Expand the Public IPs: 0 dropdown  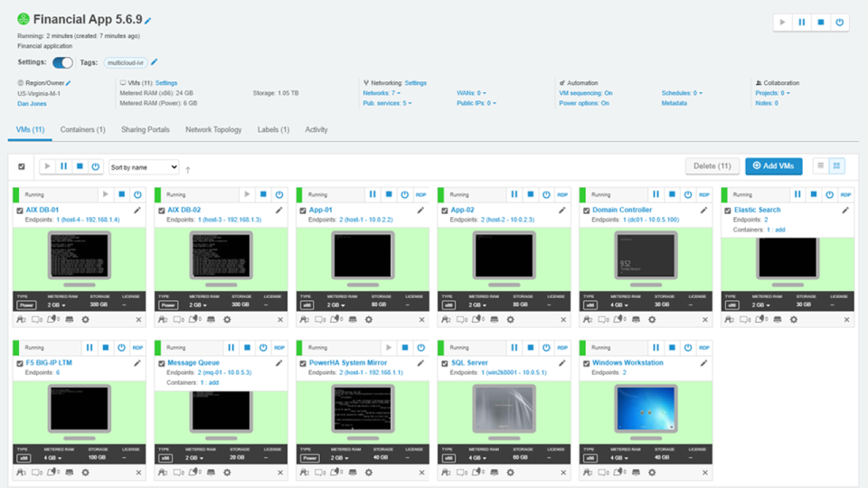tap(476, 103)
